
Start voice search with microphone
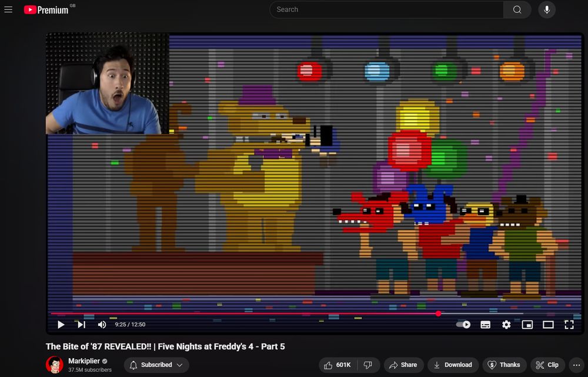547,10
